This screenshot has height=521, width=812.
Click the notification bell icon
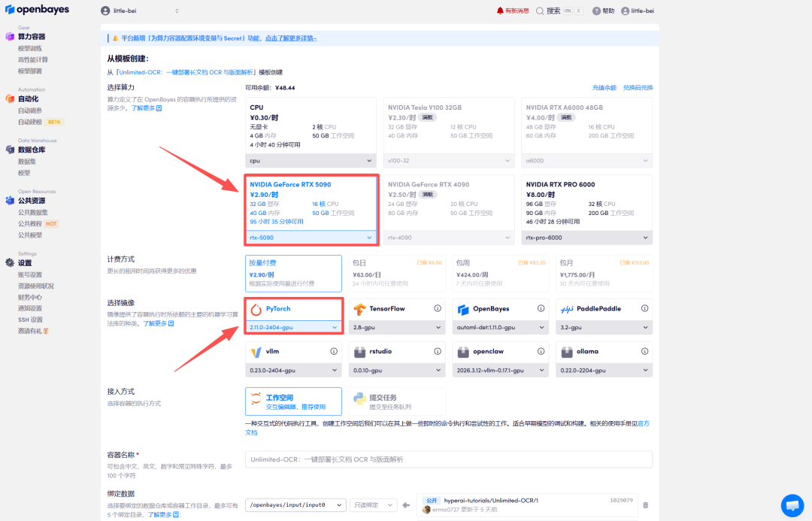click(x=500, y=11)
